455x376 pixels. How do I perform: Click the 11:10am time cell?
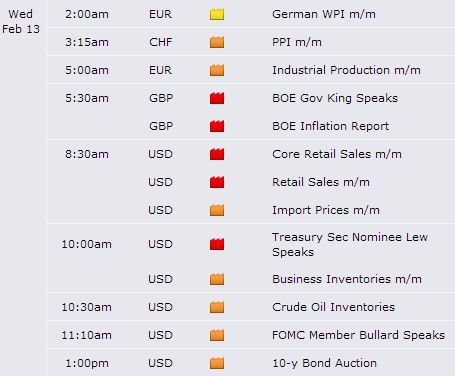[x=86, y=335]
